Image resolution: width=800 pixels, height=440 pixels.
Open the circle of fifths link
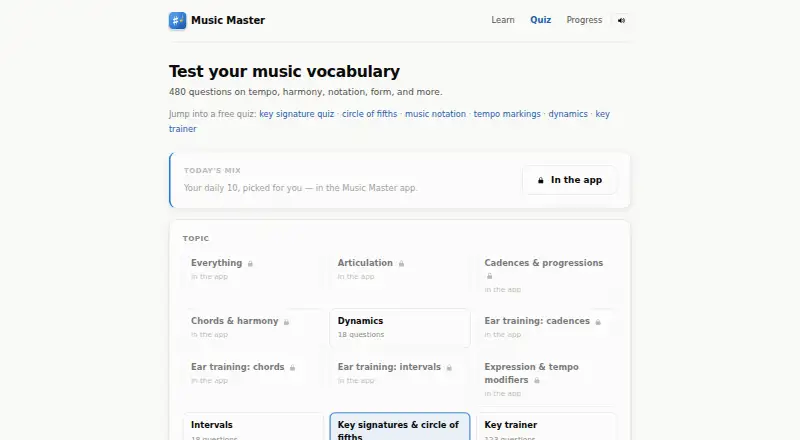(x=369, y=114)
